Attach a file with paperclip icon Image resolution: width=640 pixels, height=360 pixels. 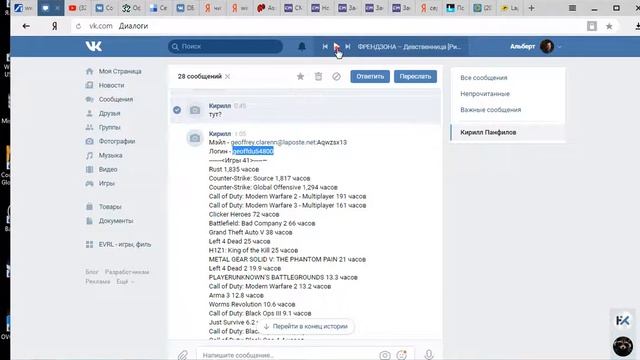[x=183, y=355]
